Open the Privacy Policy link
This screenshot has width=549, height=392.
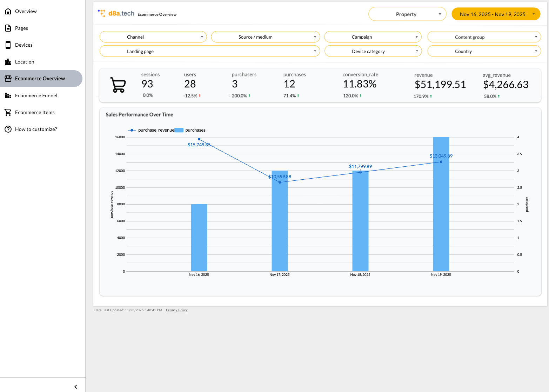(176, 310)
